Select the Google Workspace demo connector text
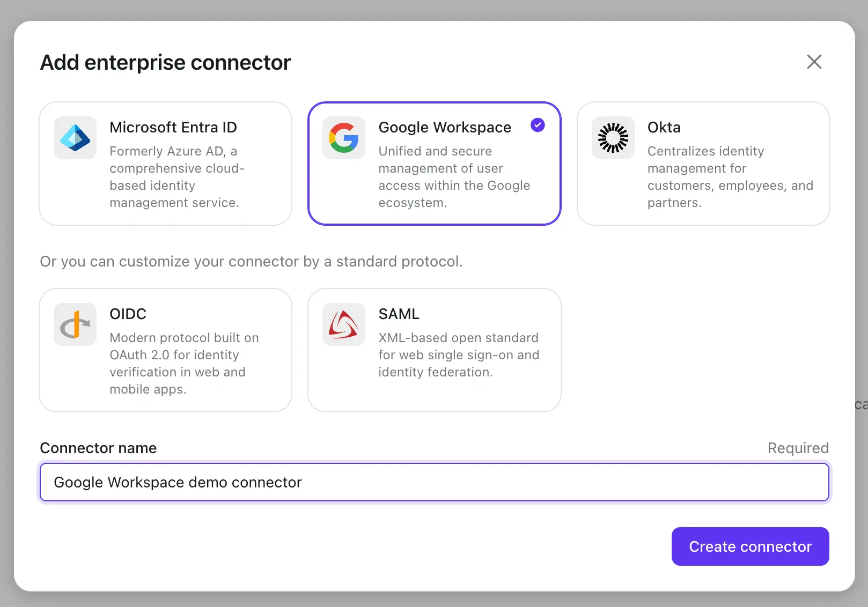The height and width of the screenshot is (607, 868). (177, 482)
